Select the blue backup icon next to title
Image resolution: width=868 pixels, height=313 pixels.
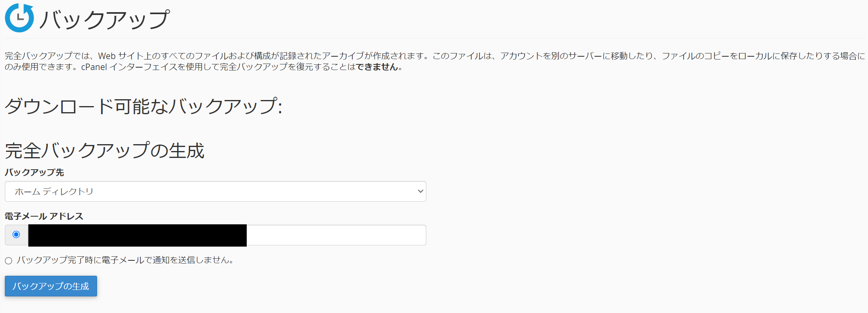pos(19,18)
